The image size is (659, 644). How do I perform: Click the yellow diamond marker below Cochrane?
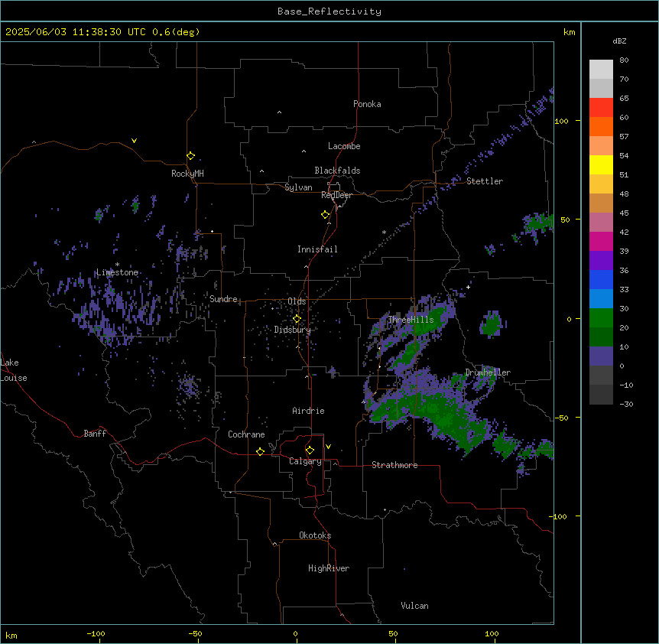click(260, 451)
